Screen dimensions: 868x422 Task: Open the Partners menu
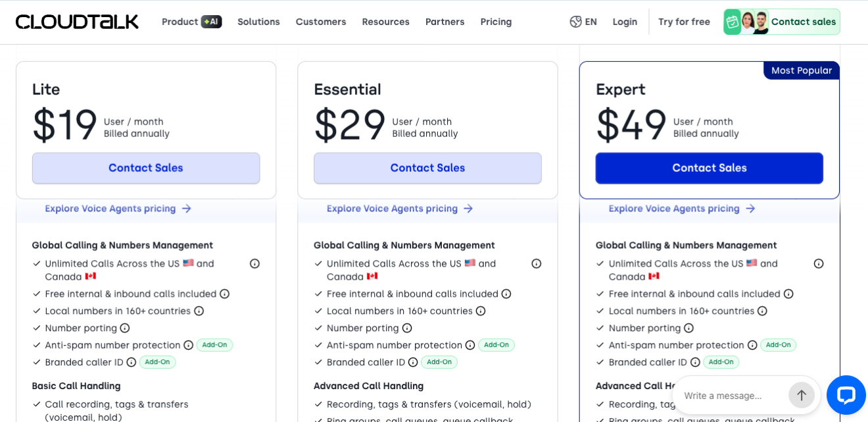coord(445,22)
